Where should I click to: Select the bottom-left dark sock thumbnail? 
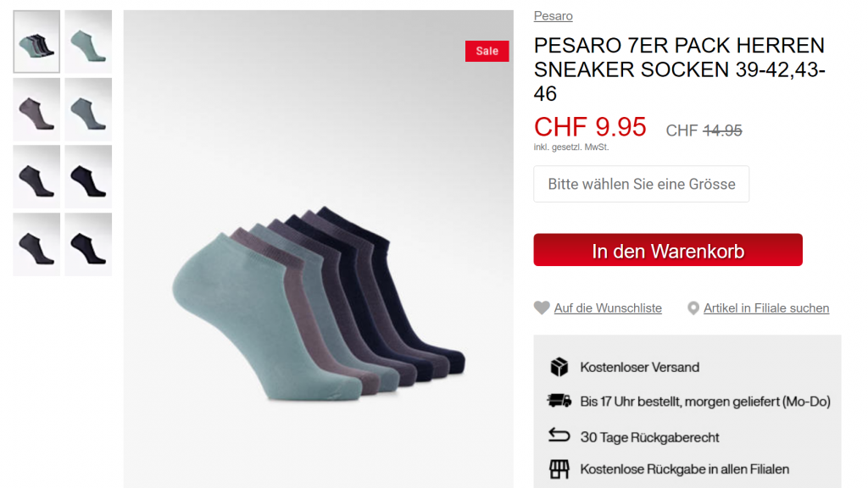pyautogui.click(x=36, y=244)
